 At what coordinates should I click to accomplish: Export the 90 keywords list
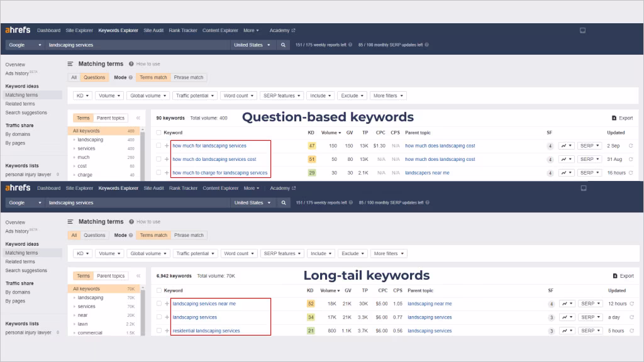click(622, 118)
